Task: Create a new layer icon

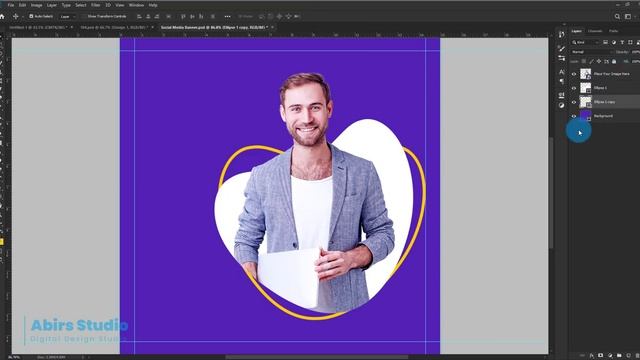Action: click(x=629, y=356)
